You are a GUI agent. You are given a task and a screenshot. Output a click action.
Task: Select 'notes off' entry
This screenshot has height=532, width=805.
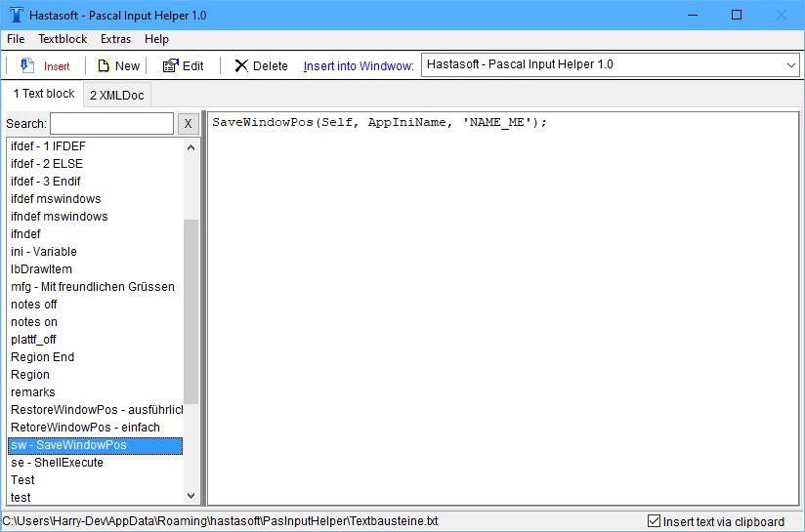[x=96, y=305]
